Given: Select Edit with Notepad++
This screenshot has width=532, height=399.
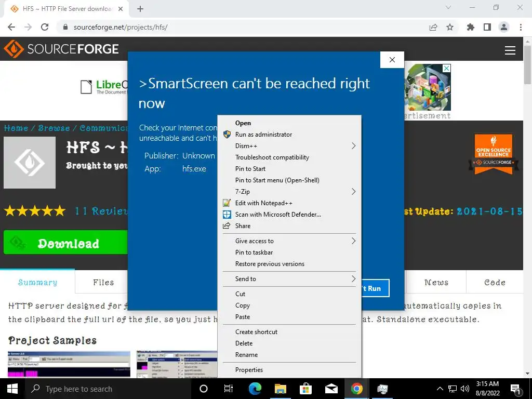Looking at the screenshot, I should tap(289, 203).
